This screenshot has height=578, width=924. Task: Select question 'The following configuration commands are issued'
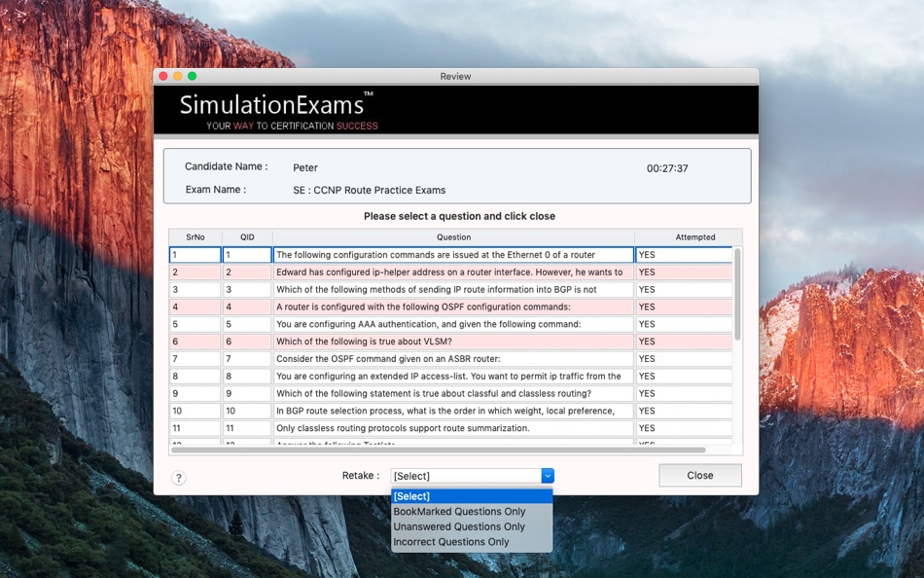(x=453, y=255)
